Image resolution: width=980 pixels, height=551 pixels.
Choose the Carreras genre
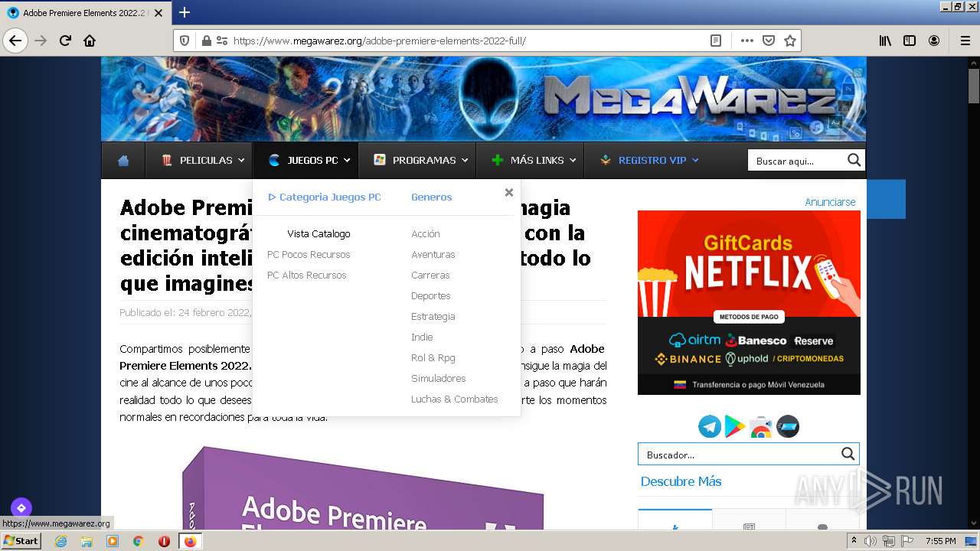tap(430, 275)
